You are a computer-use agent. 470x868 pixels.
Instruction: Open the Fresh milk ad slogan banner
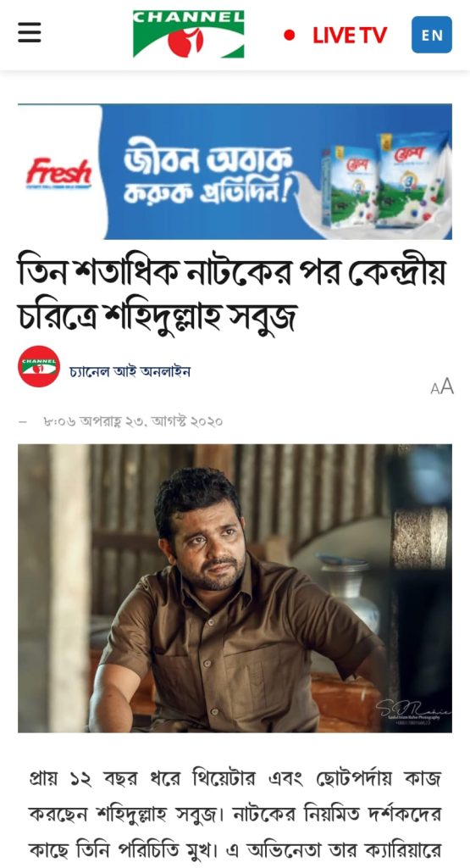click(235, 171)
